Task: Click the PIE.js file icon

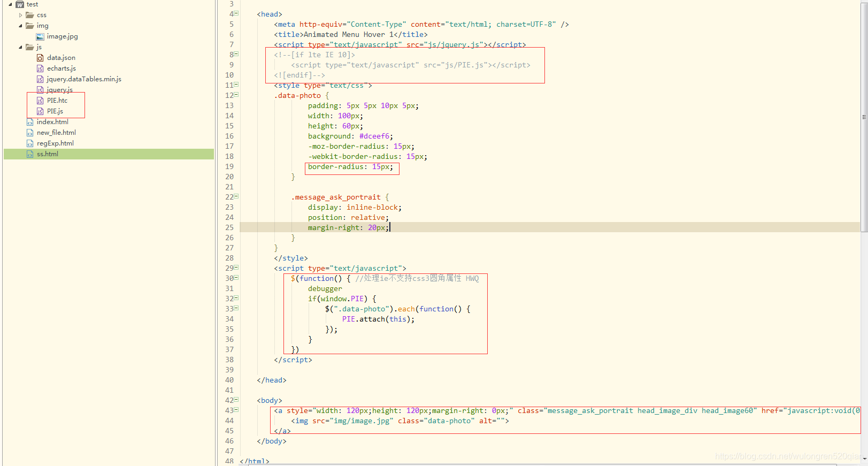Action: [40, 111]
